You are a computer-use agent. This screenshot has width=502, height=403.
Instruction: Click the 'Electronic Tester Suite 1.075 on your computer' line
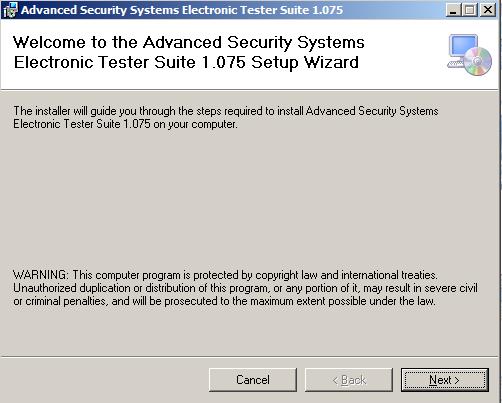click(125, 124)
